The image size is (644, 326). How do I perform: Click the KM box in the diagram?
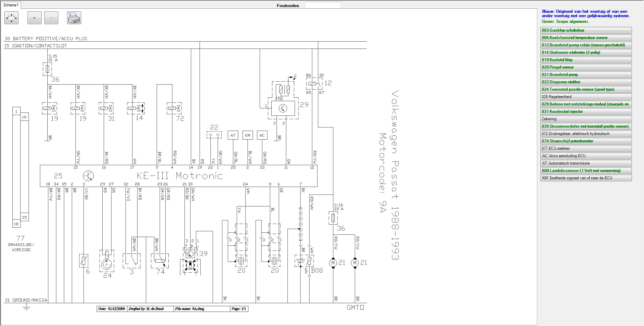click(248, 135)
